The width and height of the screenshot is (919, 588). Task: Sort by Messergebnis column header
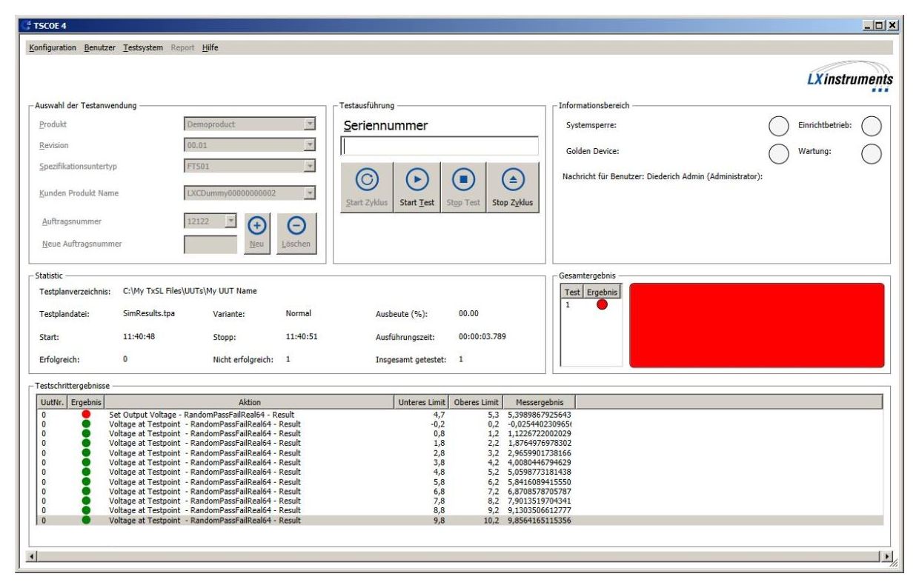coord(539,402)
